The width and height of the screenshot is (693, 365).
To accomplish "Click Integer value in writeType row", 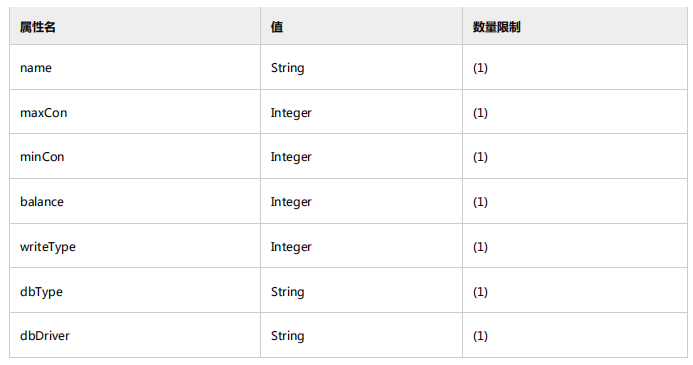I will [291, 247].
